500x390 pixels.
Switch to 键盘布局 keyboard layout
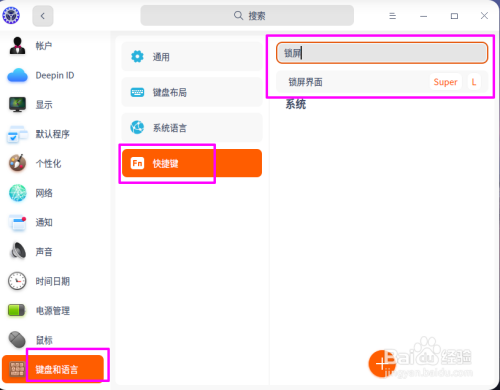[x=192, y=92]
